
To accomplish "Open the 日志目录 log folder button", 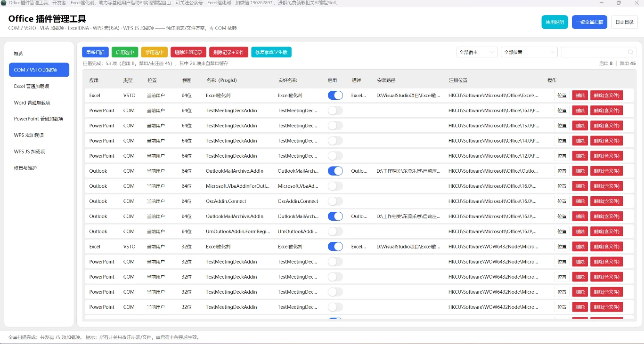I will coord(624,22).
